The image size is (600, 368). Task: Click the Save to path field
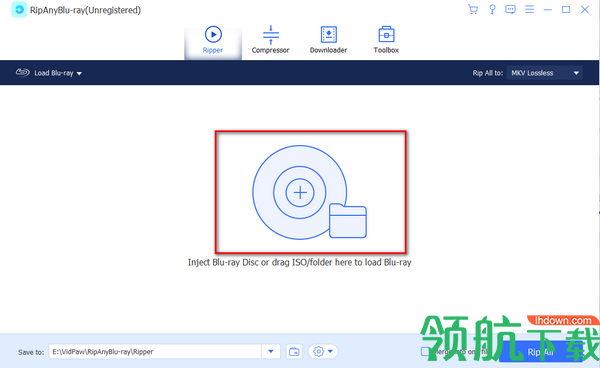pos(155,351)
